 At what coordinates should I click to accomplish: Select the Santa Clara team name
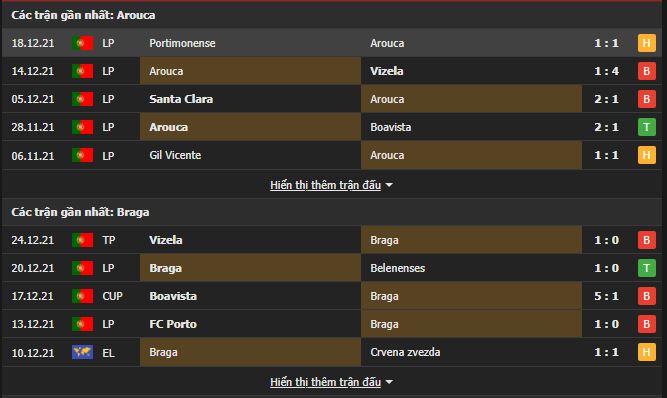click(x=181, y=99)
